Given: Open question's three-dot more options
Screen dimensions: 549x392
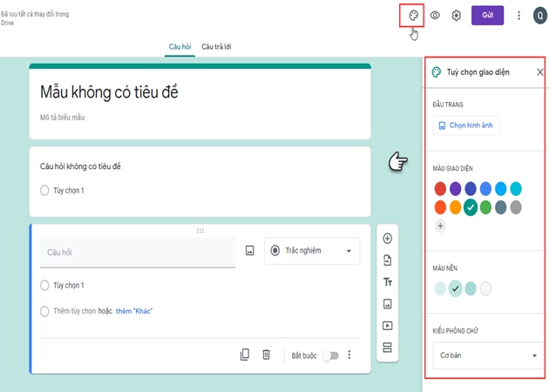Looking at the screenshot, I should tap(349, 355).
